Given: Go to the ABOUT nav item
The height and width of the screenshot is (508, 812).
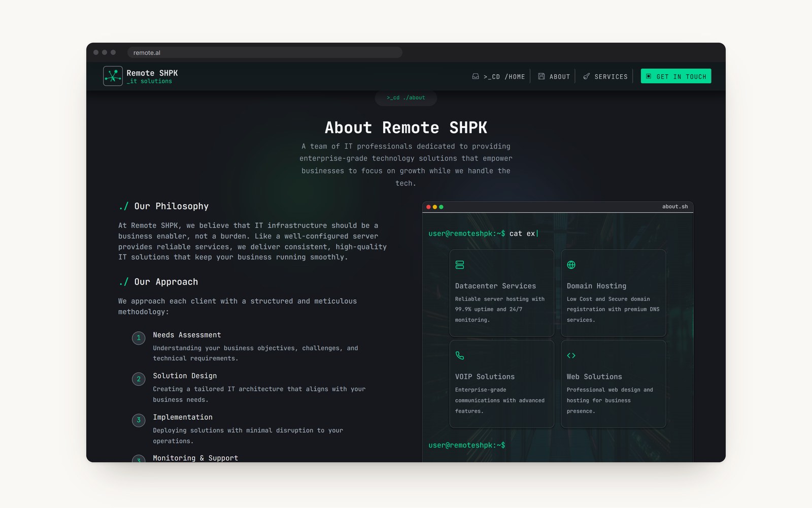Looking at the screenshot, I should 554,77.
